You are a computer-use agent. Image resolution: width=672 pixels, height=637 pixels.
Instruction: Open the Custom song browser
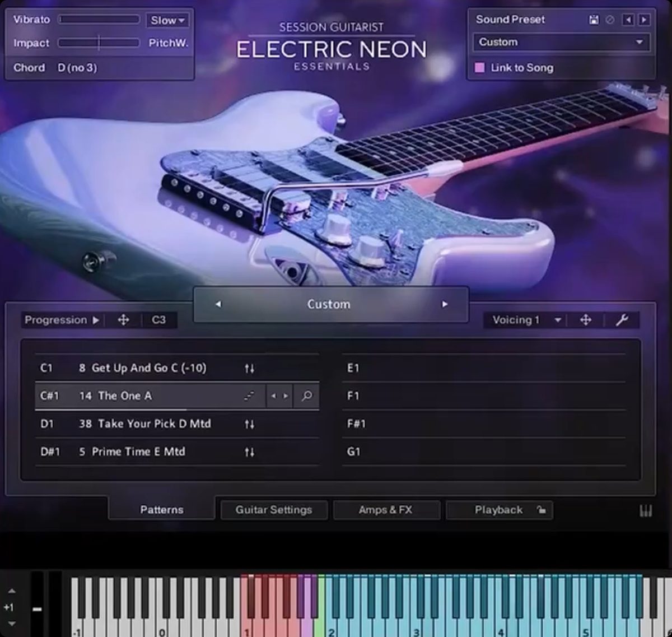[x=329, y=304]
